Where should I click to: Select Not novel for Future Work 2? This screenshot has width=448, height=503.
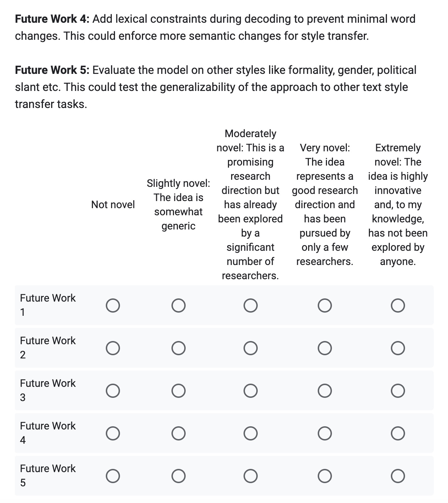point(113,348)
